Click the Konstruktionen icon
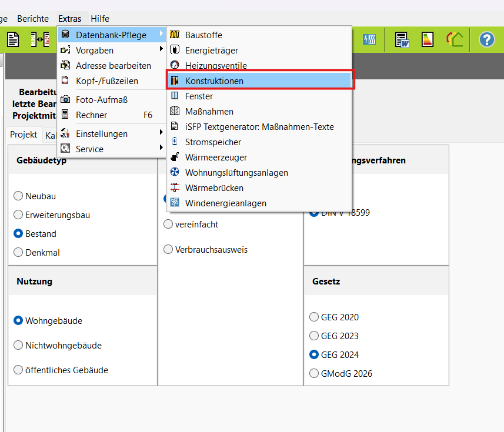Viewport: 504px width, 432px height. (x=175, y=81)
